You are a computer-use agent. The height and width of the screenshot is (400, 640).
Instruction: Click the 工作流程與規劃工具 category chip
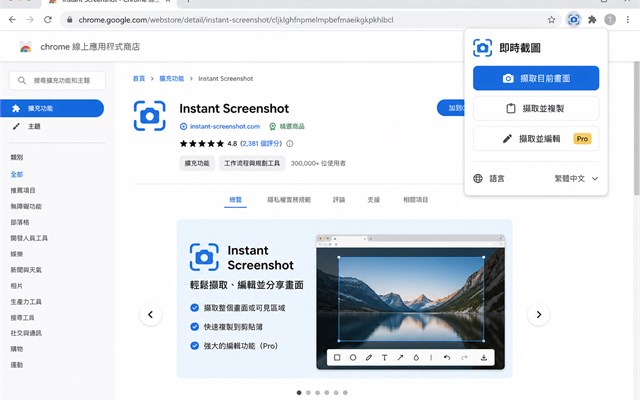point(252,163)
